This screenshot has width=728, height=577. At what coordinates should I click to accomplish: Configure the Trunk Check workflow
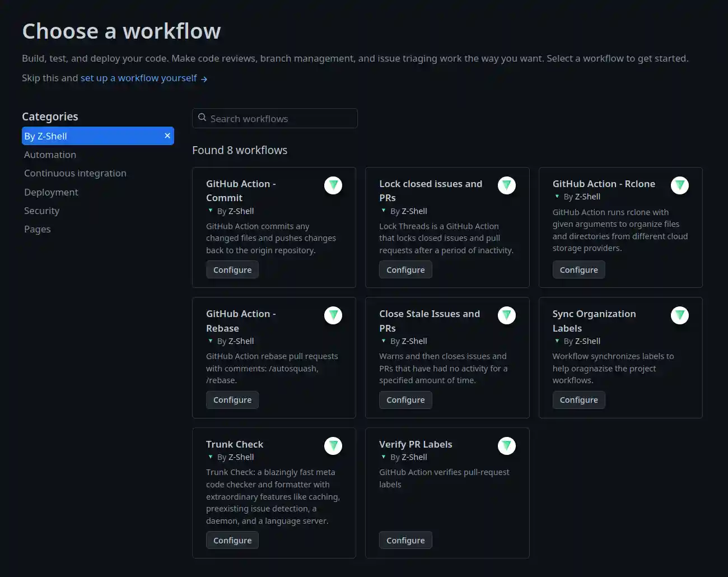pyautogui.click(x=232, y=540)
